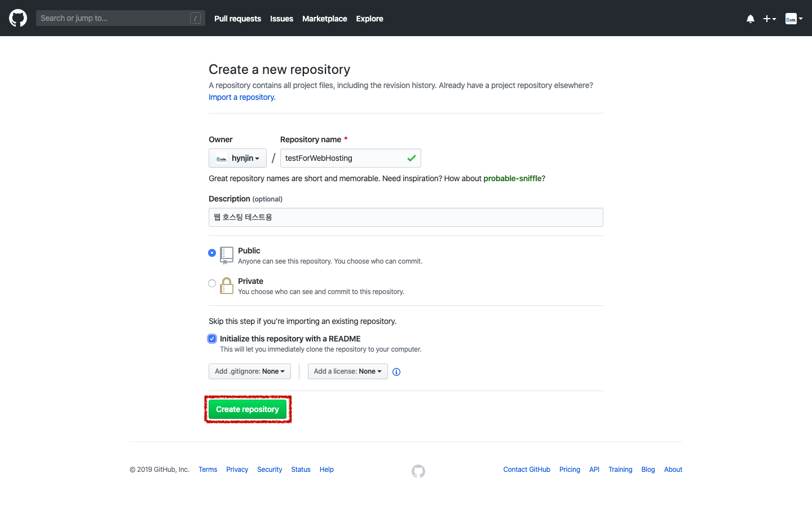Click the slash shortcut icon in search
812x508 pixels.
[x=195, y=18]
